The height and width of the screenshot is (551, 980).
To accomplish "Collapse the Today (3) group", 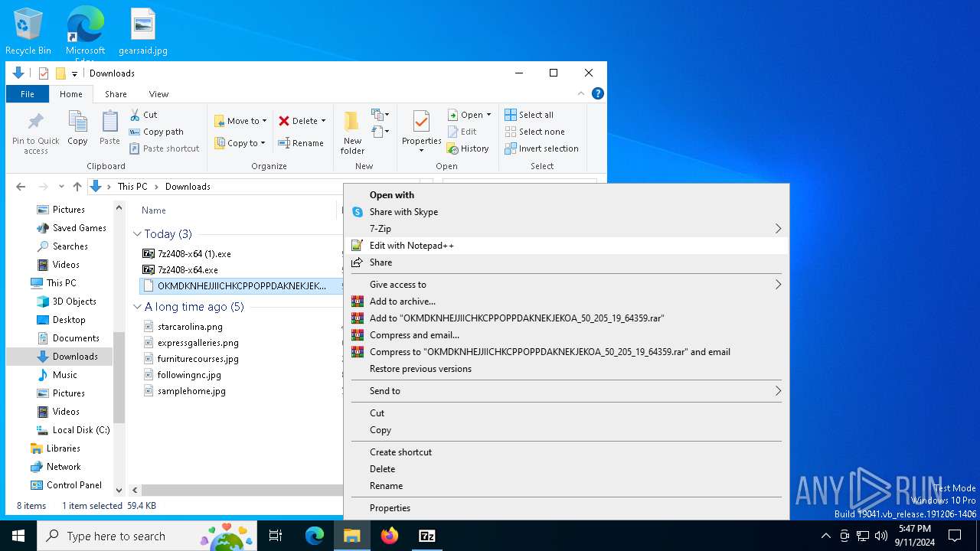I will pyautogui.click(x=137, y=234).
